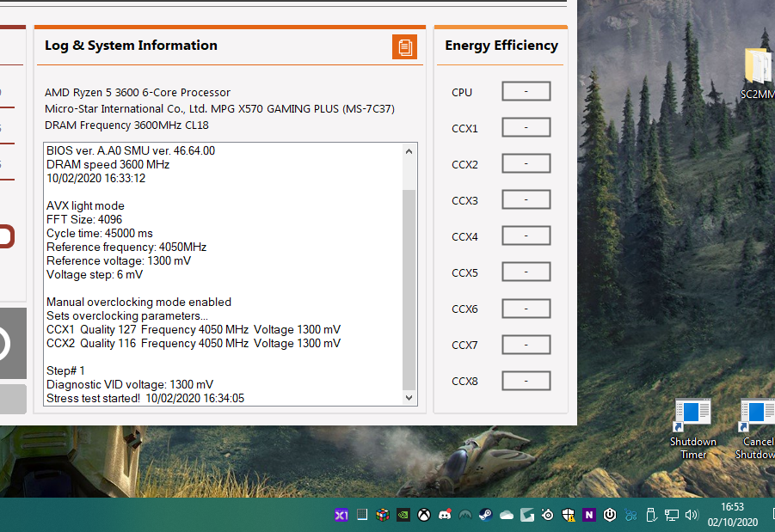Click 'Reference frequency: 4050MHz' log line

click(126, 247)
